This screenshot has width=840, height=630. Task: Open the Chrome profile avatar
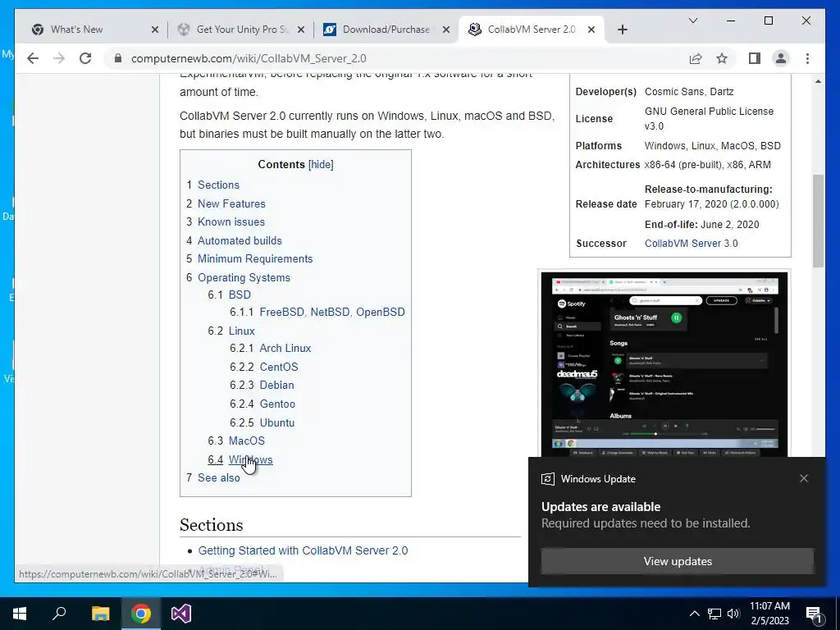pyautogui.click(x=781, y=58)
